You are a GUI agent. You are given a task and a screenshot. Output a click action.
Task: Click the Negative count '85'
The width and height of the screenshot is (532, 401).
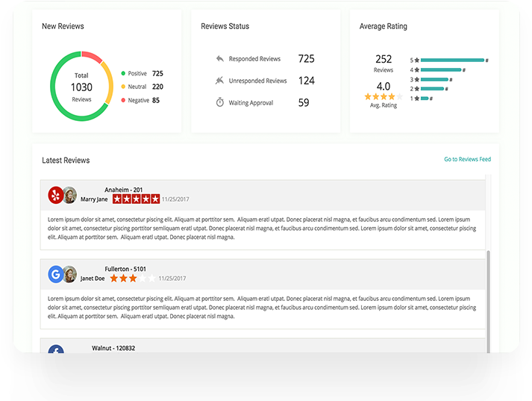tap(156, 100)
